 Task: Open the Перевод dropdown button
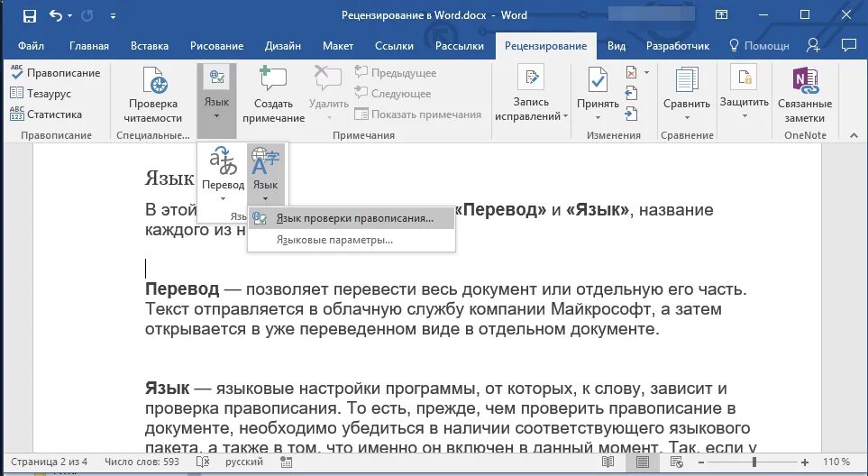224,174
